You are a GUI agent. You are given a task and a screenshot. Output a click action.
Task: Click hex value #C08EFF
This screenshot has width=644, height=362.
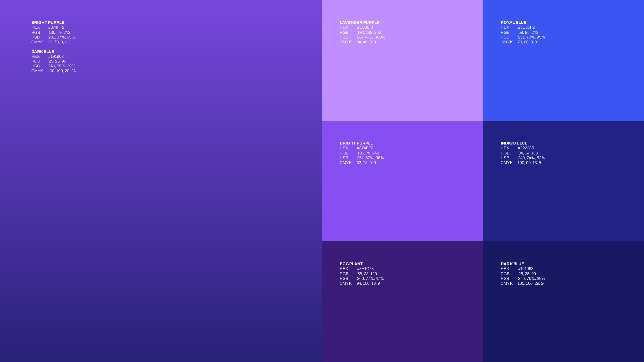pyautogui.click(x=366, y=27)
